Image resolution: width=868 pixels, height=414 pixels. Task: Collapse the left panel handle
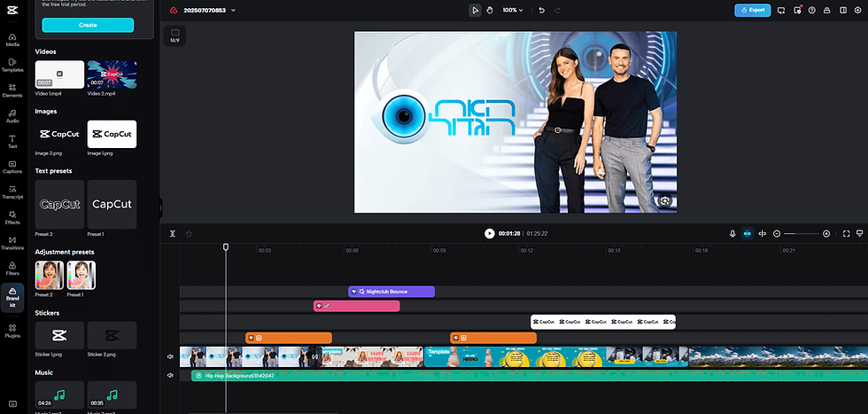coord(160,207)
